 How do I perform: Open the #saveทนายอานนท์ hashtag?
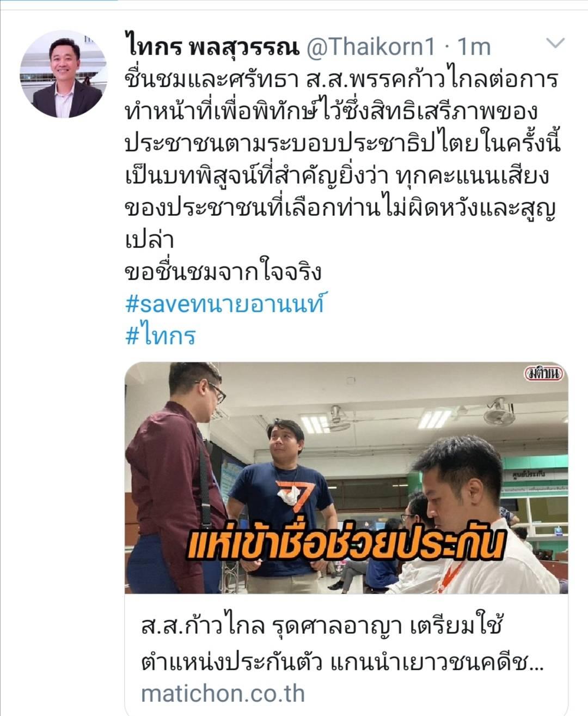tap(224, 303)
